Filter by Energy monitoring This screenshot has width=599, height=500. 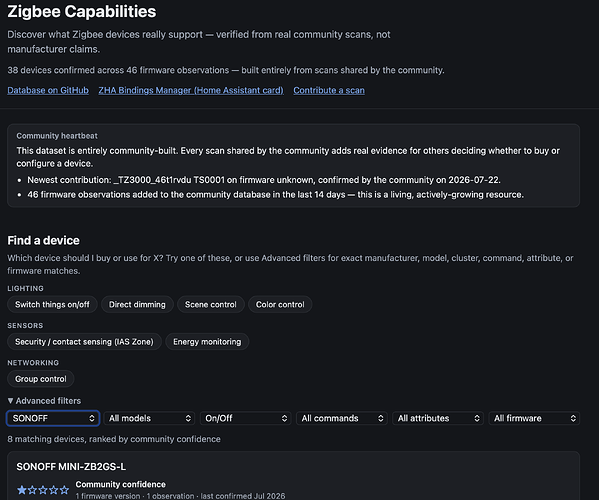point(207,341)
